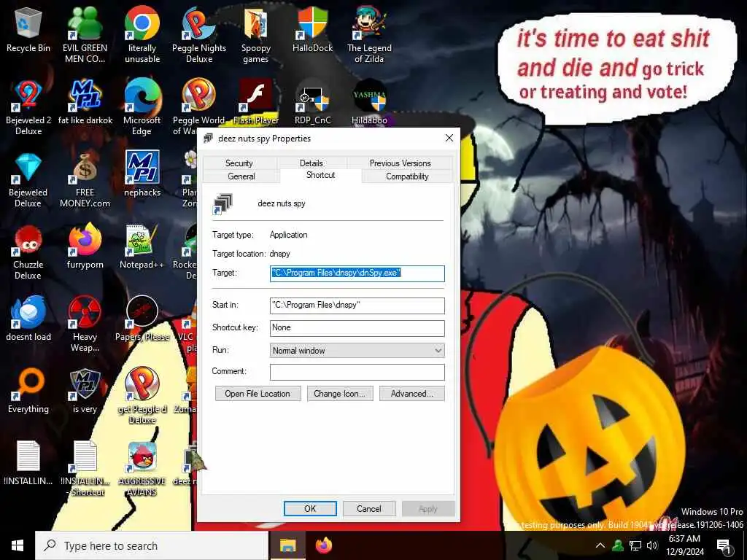
Task: Select the Heavy Weap... desktop icon
Action: click(x=85, y=324)
